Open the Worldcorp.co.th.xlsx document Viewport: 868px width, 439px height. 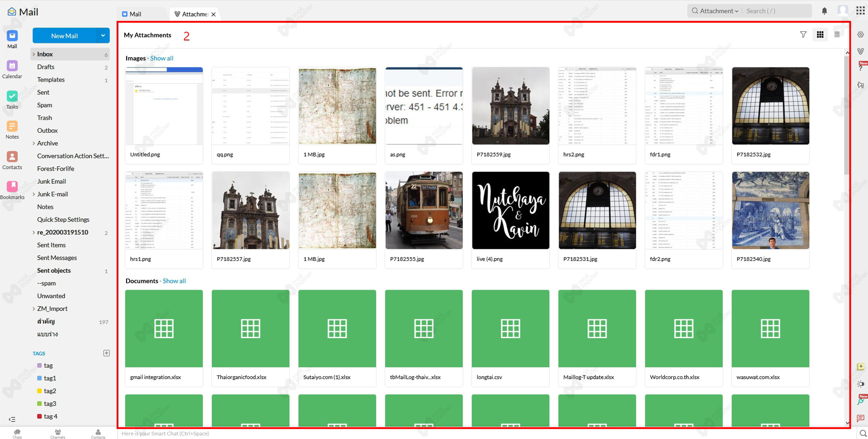684,338
